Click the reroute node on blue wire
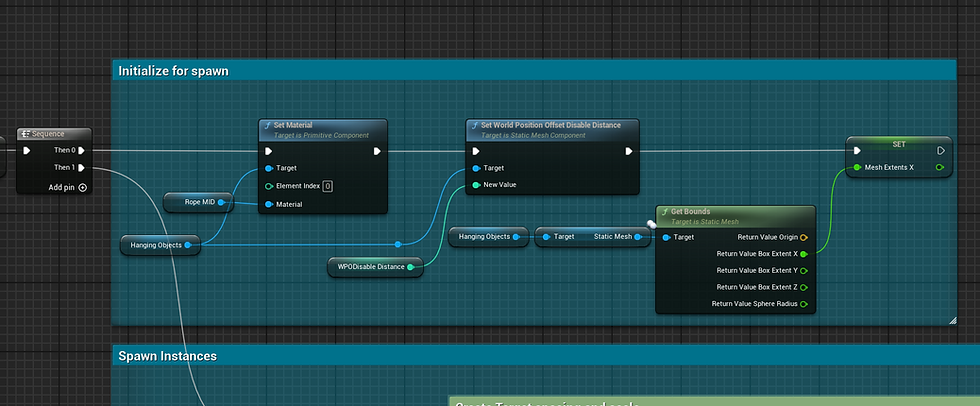Screen dimensions: 980x406 point(398,244)
